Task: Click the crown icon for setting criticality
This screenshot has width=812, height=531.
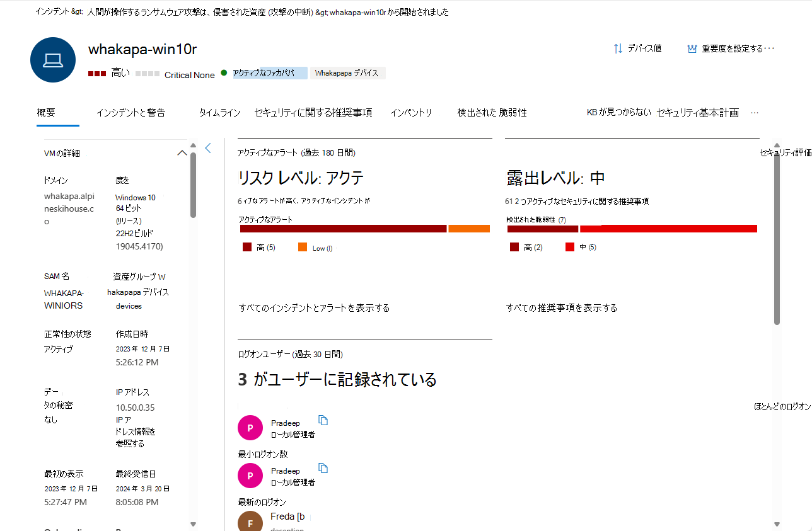Action: [x=692, y=49]
